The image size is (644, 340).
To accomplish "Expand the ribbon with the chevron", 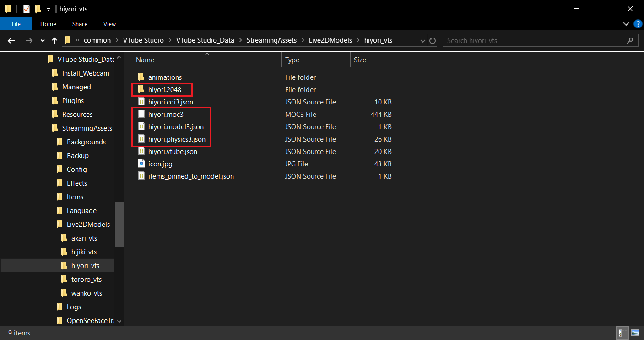I will [x=626, y=23].
